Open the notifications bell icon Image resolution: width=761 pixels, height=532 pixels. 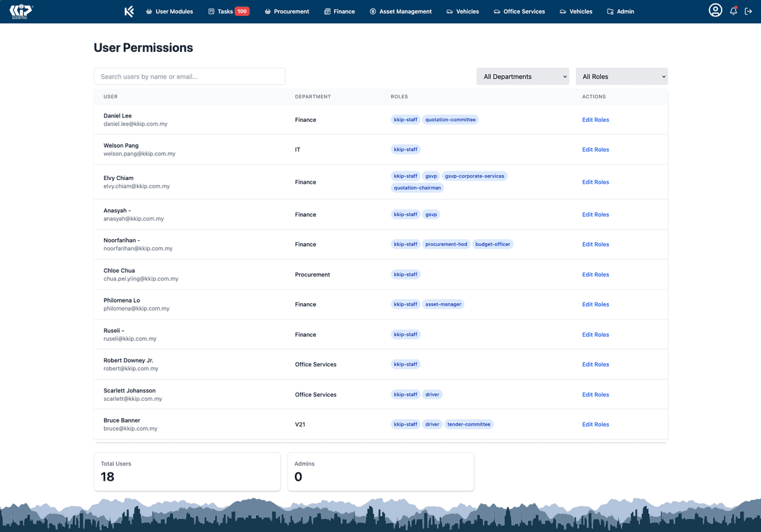(x=734, y=11)
